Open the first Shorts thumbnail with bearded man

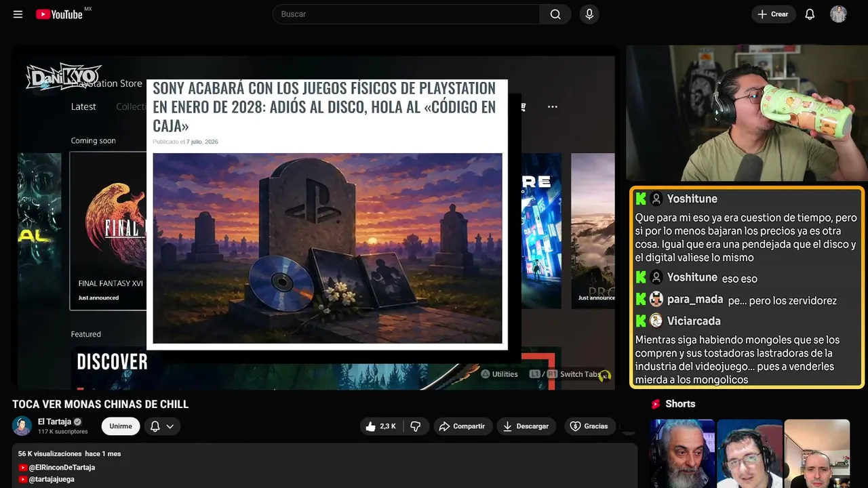click(682, 453)
